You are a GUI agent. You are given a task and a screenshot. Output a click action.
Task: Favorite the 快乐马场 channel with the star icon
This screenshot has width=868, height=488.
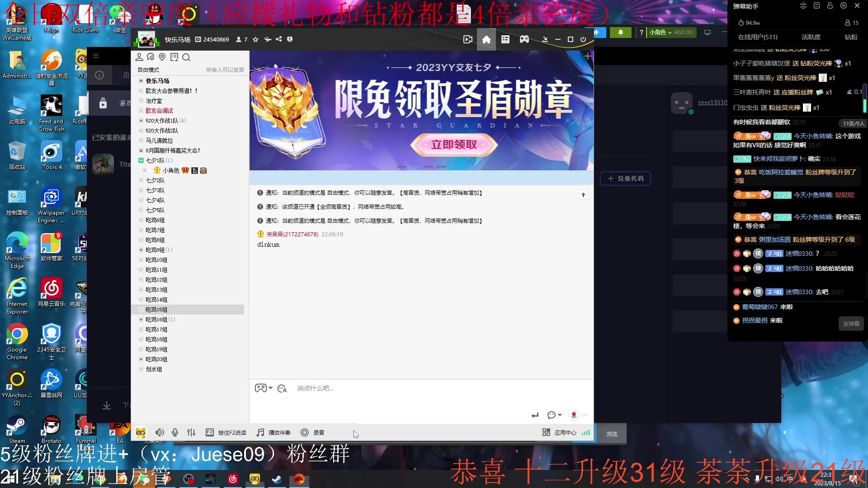(255, 39)
